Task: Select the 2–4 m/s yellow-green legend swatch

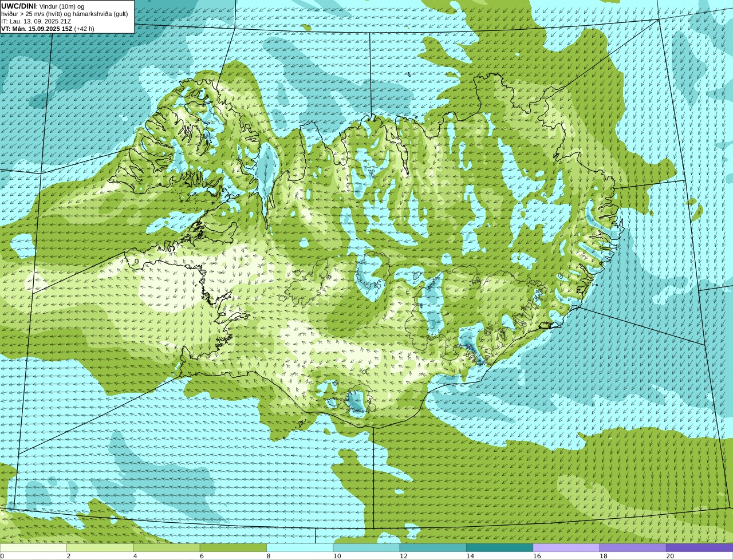Action: (100, 547)
